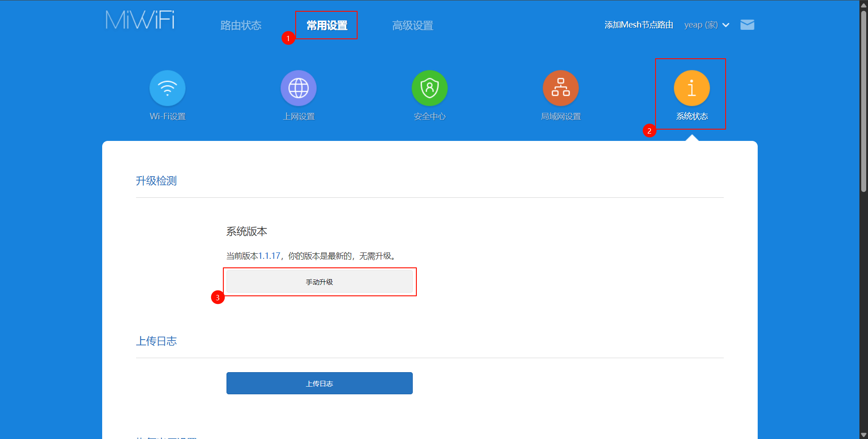Select the info icon inside 系统状态 circle
Screen dimensions: 868x439
pyautogui.click(x=691, y=88)
